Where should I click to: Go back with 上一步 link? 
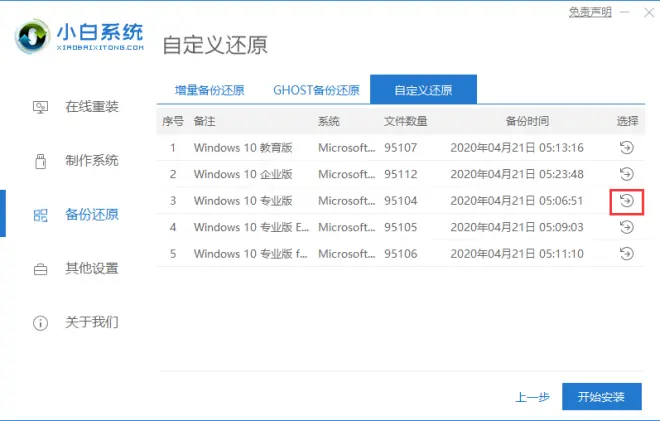coord(533,397)
